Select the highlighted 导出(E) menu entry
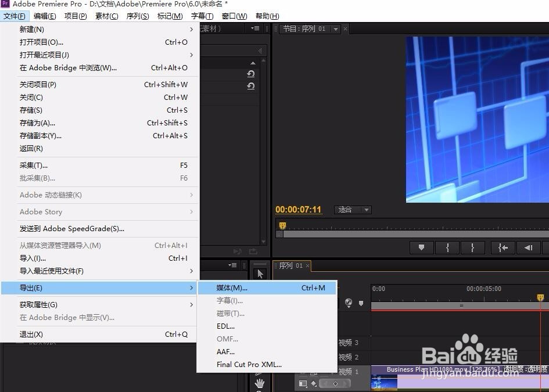Image resolution: width=549 pixels, height=392 pixels. [x=99, y=287]
